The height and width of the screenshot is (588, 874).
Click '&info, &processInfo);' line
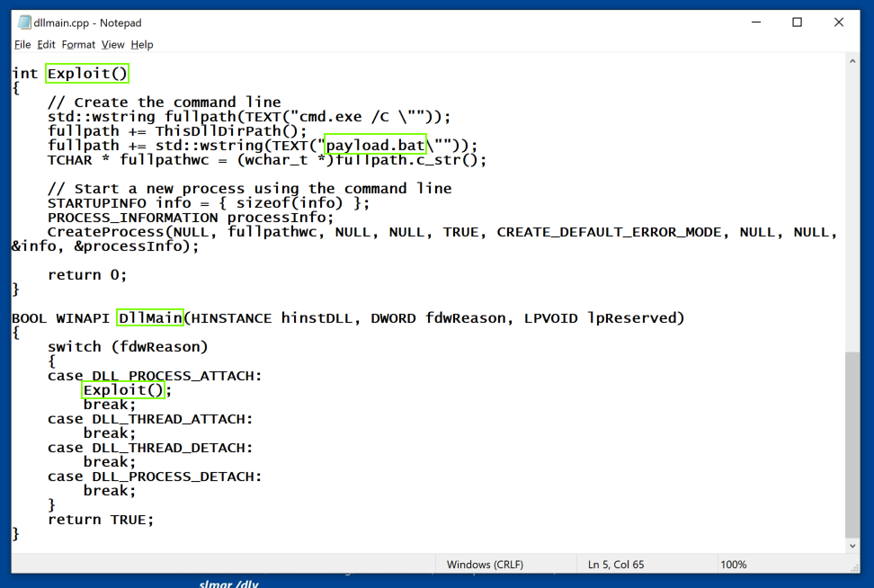point(105,246)
